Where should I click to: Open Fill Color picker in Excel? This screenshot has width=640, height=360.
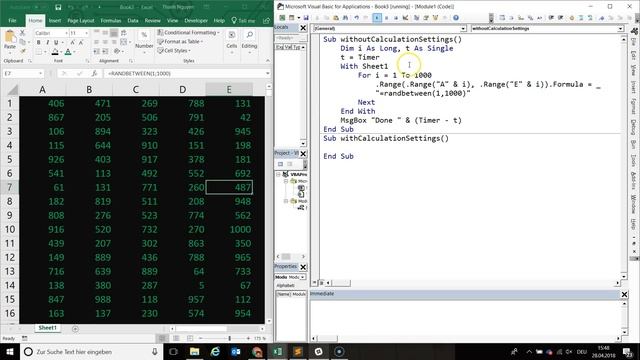pos(56,52)
